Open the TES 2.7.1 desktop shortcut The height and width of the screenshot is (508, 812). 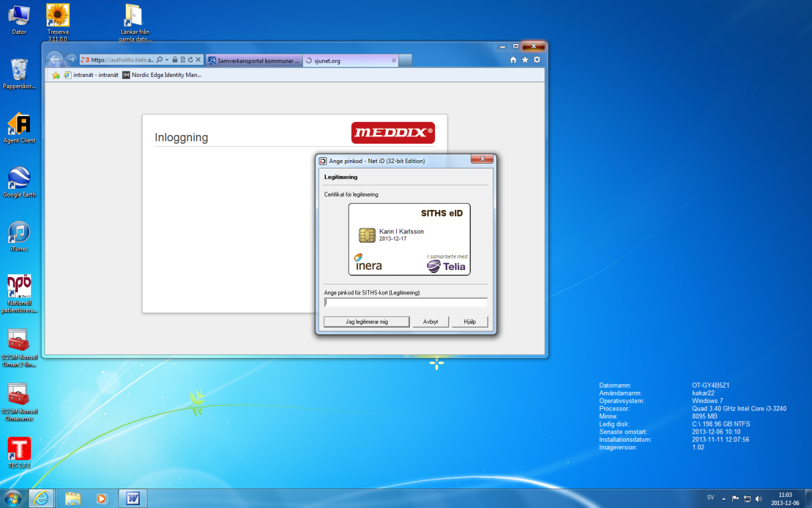(x=19, y=453)
